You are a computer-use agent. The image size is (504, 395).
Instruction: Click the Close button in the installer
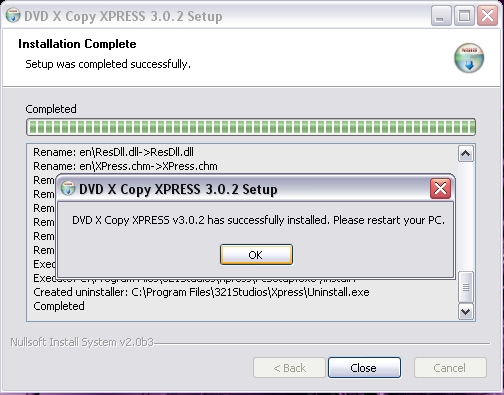coord(364,368)
